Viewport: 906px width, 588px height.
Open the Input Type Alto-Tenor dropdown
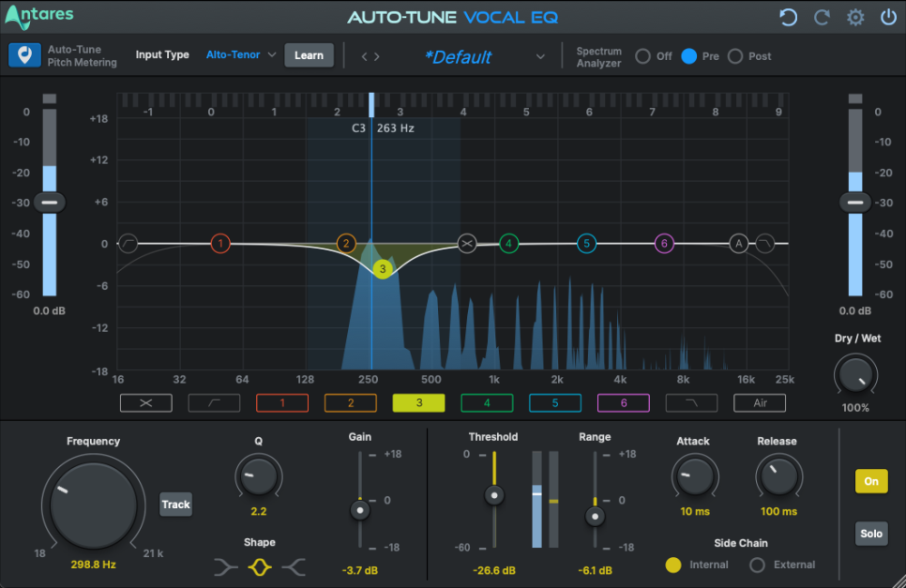tap(241, 55)
